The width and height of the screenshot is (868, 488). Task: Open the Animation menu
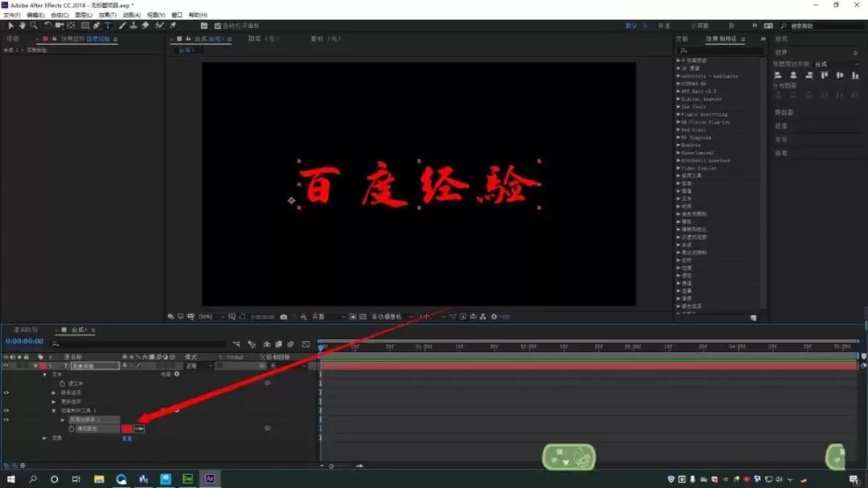pyautogui.click(x=131, y=15)
